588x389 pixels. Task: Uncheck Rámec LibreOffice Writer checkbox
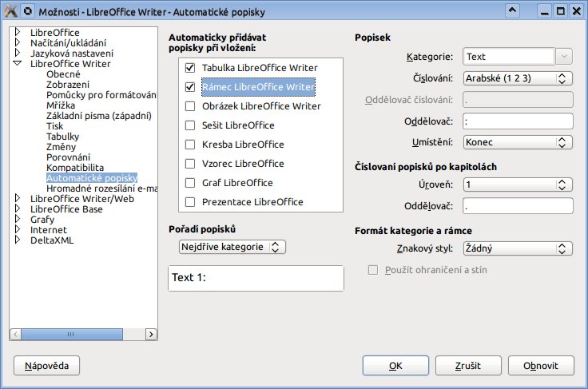pos(190,87)
